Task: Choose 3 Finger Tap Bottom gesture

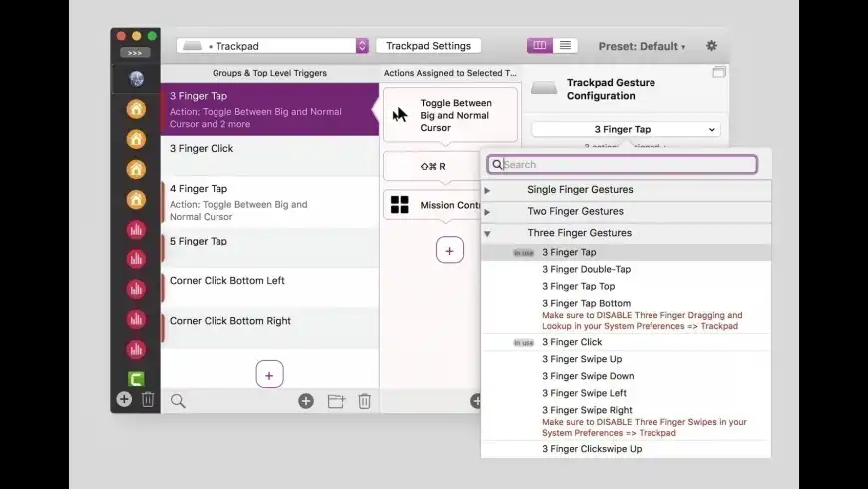Action: 626,314
